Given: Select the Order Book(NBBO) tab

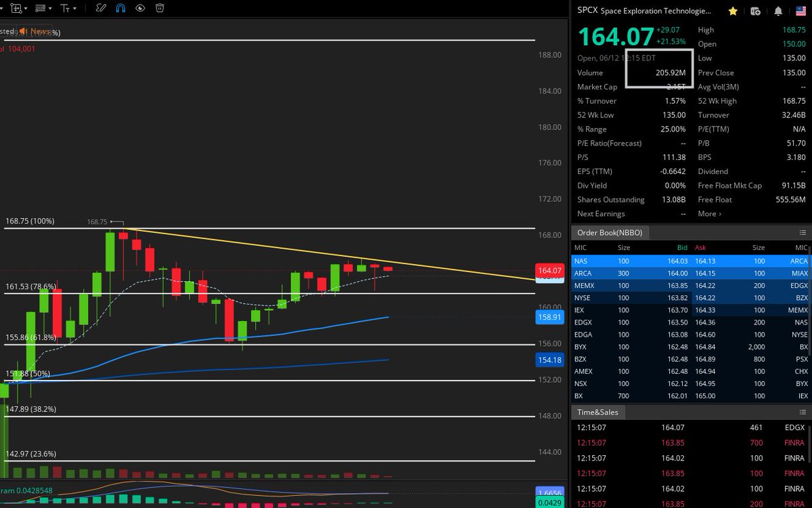Looking at the screenshot, I should (x=609, y=232).
